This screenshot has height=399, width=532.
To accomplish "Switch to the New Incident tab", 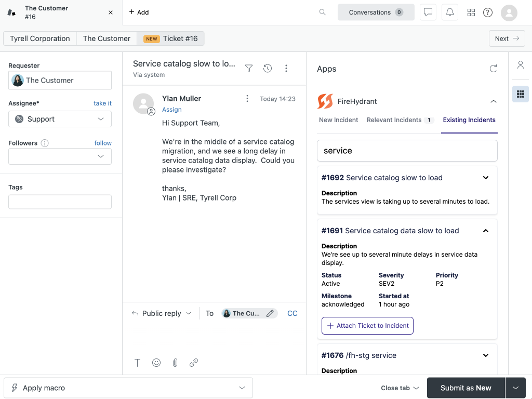I will [x=338, y=119].
